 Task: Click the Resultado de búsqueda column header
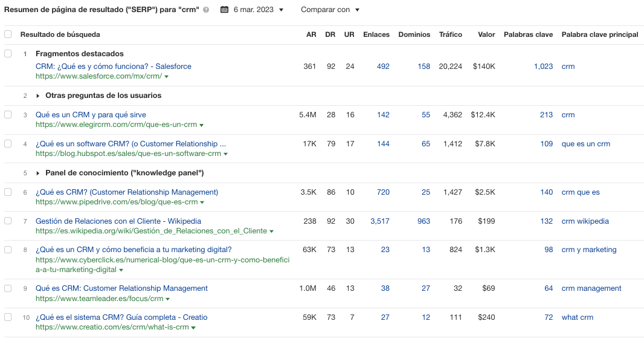tap(60, 34)
